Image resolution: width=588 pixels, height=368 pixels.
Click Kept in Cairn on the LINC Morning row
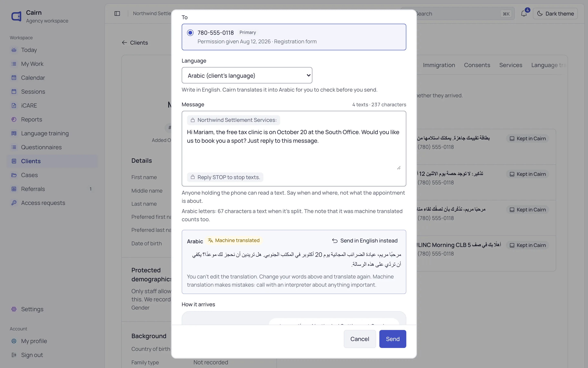tap(528, 245)
